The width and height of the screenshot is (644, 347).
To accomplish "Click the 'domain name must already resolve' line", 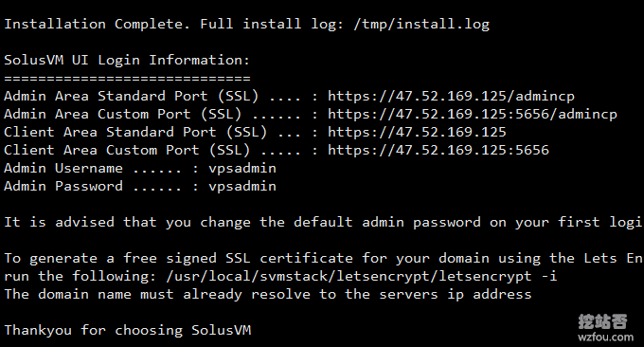I will click(x=268, y=294).
